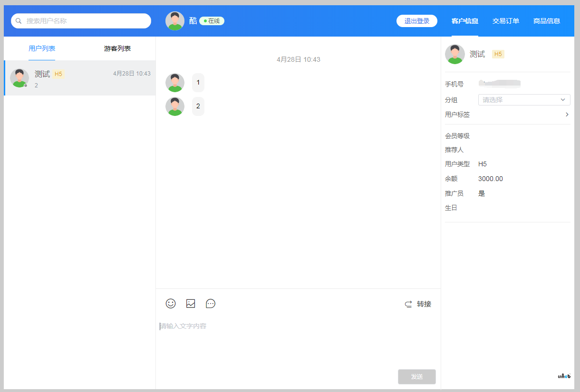The image size is (580, 392).
Task: Click the 请输入文字内容 message input area
Action: 298,342
